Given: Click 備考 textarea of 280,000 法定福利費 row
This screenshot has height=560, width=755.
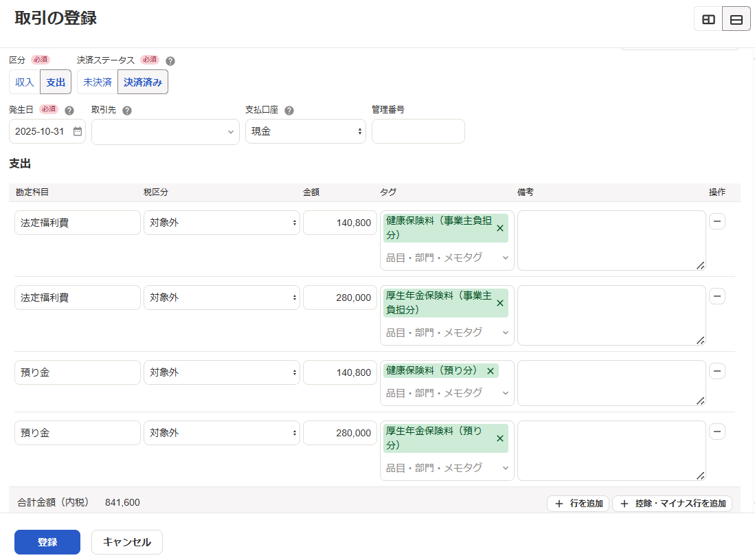Looking at the screenshot, I should [611, 315].
